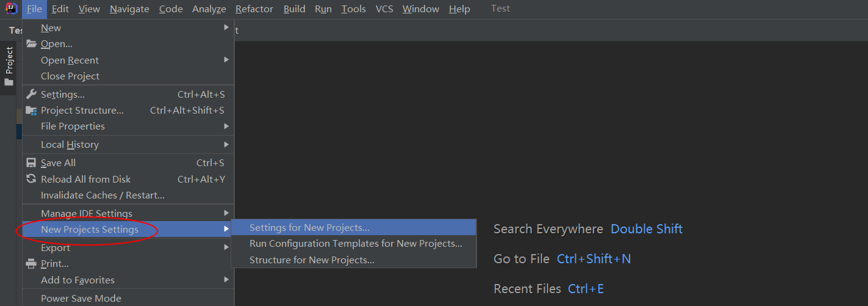The height and width of the screenshot is (306, 868).
Task: Select Settings for New Projects
Action: pyautogui.click(x=309, y=228)
